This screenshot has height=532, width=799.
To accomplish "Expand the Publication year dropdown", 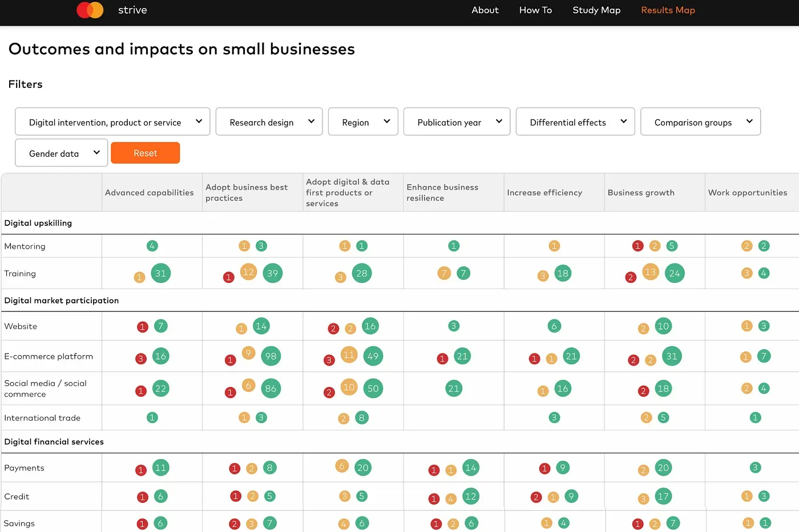I will coord(457,122).
